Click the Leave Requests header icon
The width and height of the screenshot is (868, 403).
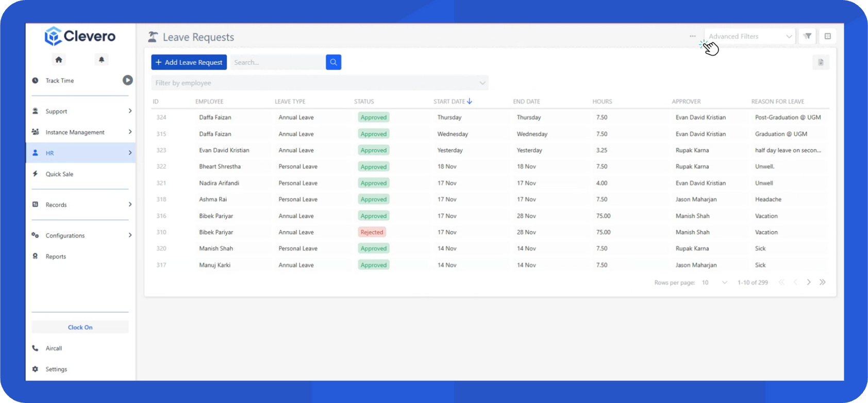coord(153,37)
